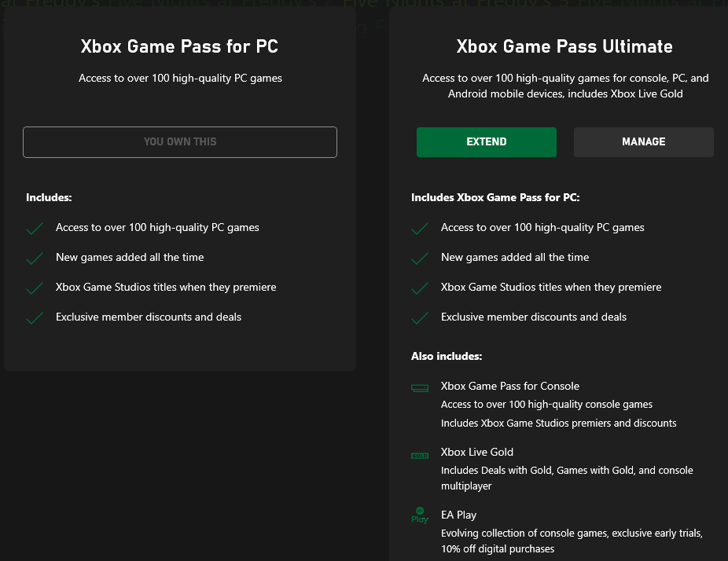Viewport: 728px width, 561px height.
Task: Click the Xbox Live Gold feature title
Action: point(477,453)
